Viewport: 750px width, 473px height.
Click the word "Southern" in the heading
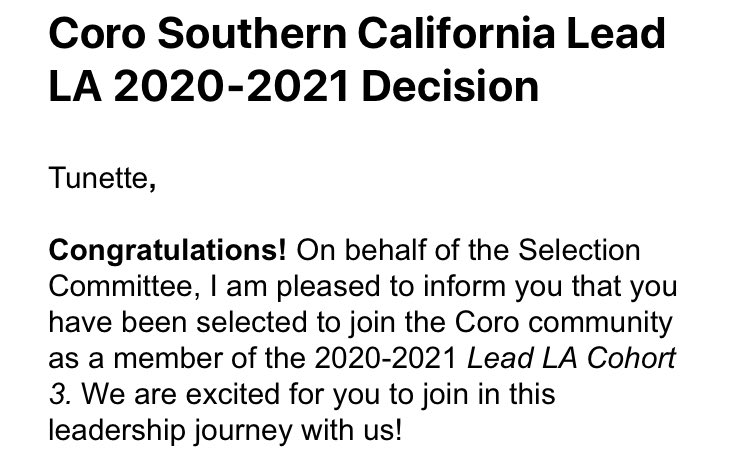click(252, 33)
